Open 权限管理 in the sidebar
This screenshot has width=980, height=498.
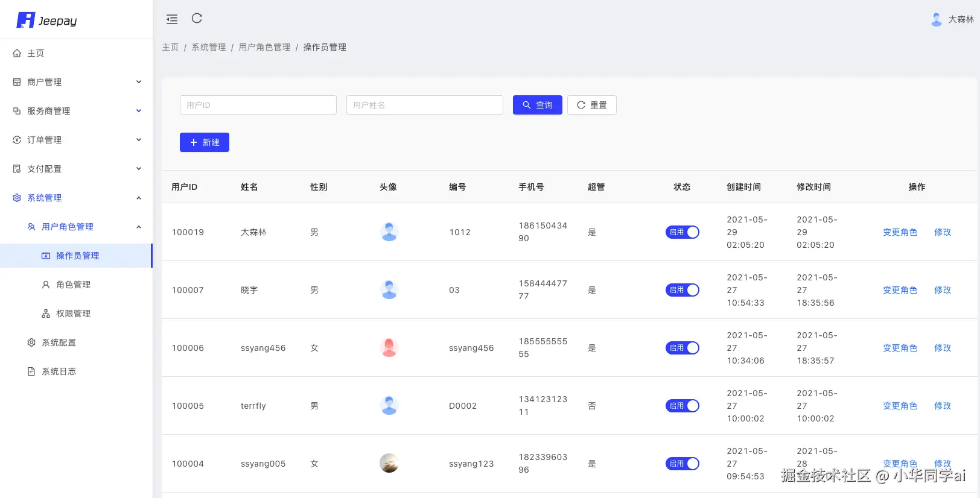[76, 314]
